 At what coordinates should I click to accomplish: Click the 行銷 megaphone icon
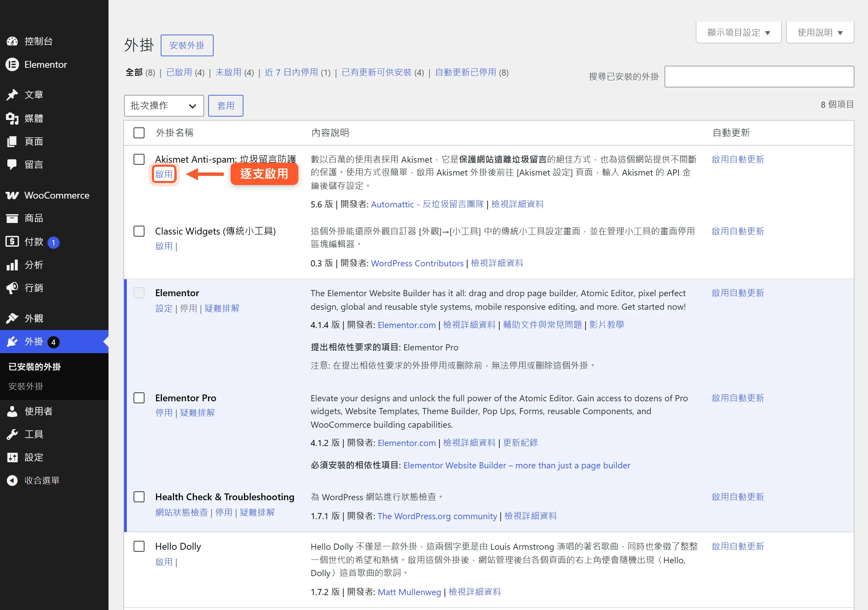(12, 288)
